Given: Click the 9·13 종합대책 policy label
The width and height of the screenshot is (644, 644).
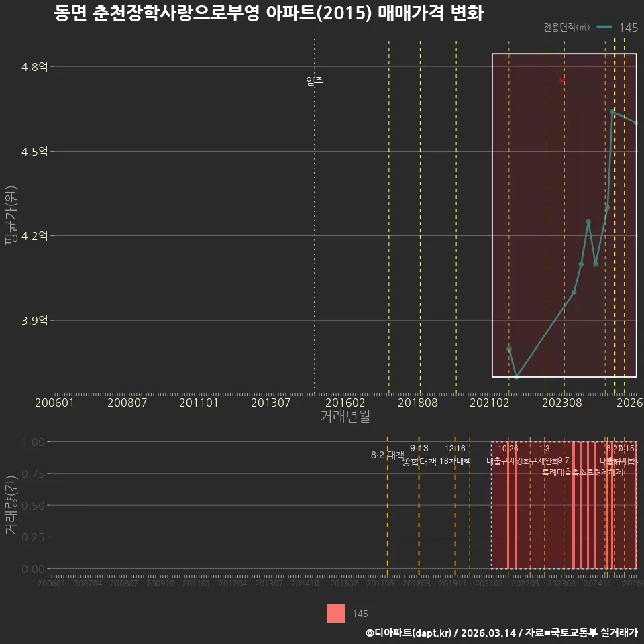Looking at the screenshot, I should 419,455.
